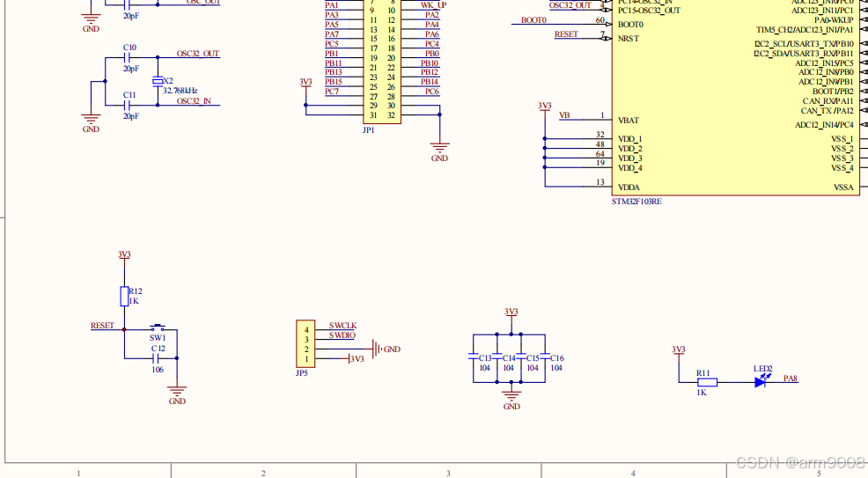
Task: Select the OSC32_OUT label near C10
Action: pos(197,54)
